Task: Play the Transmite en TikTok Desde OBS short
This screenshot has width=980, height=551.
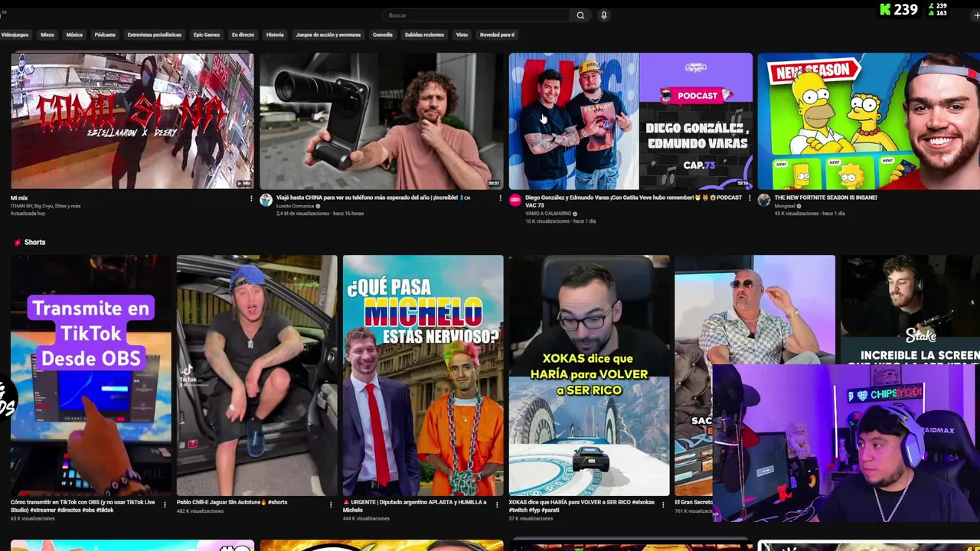Action: tap(90, 375)
